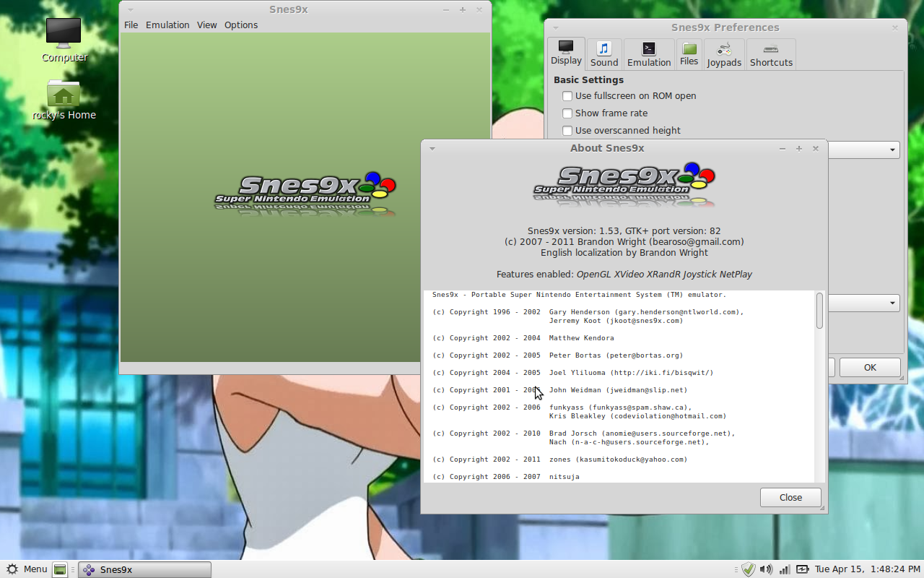The height and width of the screenshot is (578, 924).
Task: Click the battery power tray icon
Action: click(803, 569)
